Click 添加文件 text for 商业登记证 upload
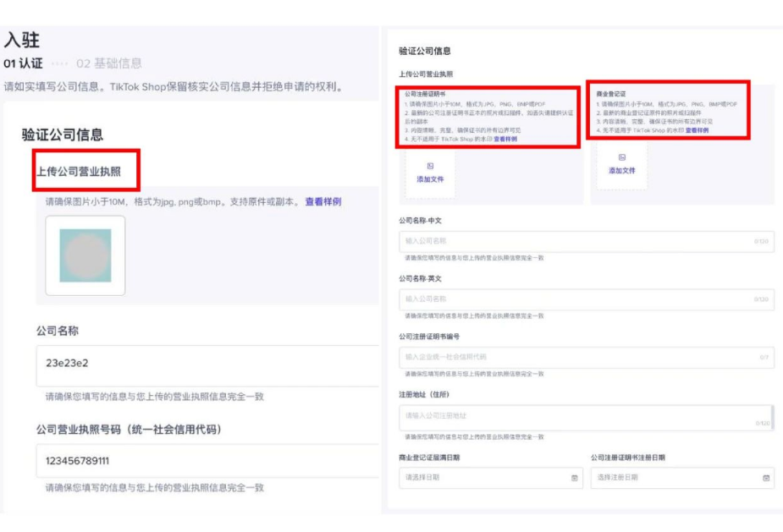The height and width of the screenshot is (532, 783). 622,171
